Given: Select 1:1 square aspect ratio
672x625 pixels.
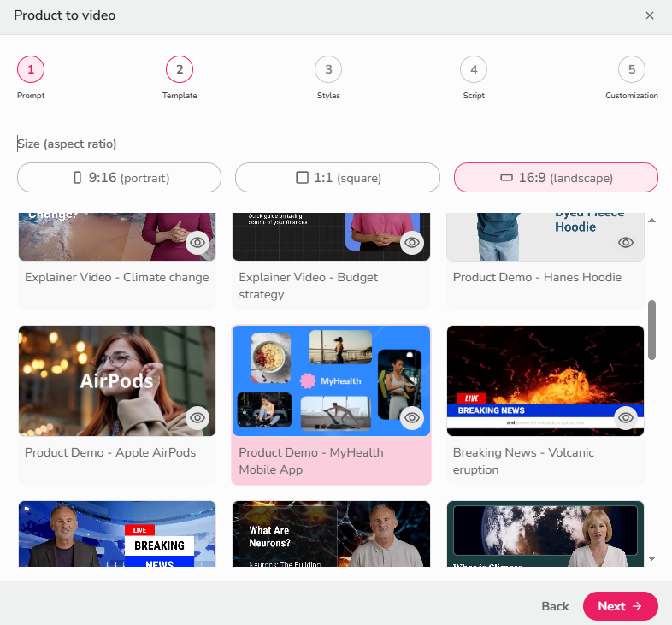Looking at the screenshot, I should click(x=338, y=178).
